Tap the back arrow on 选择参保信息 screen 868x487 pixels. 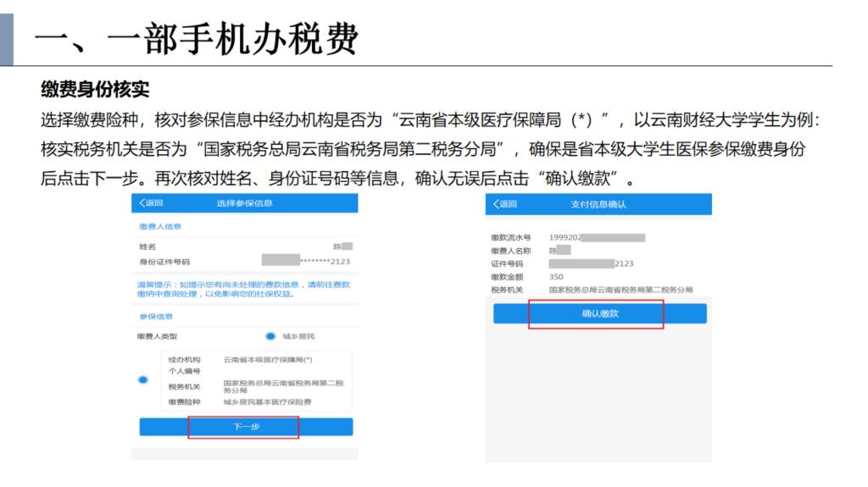click(149, 203)
